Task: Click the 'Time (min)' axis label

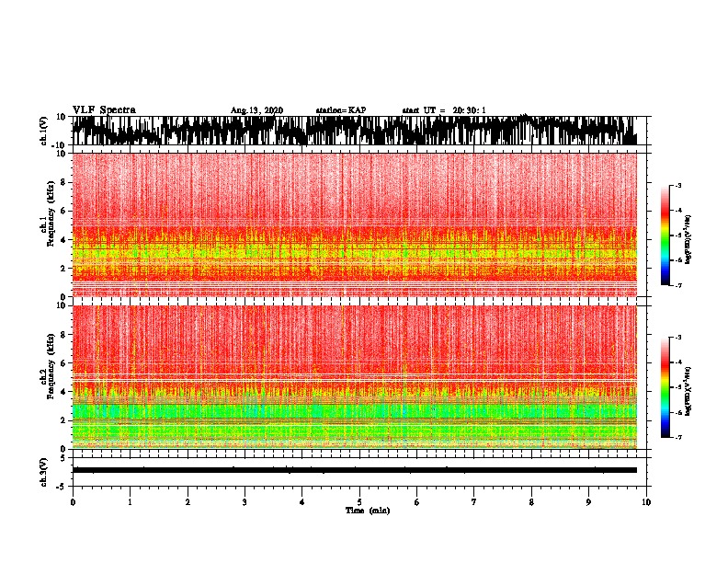Action: [368, 511]
